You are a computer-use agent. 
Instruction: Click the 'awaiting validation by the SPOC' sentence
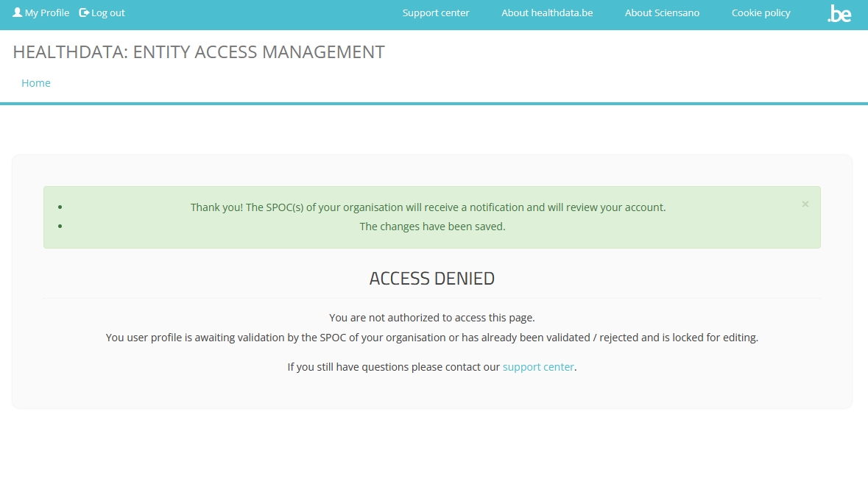432,338
